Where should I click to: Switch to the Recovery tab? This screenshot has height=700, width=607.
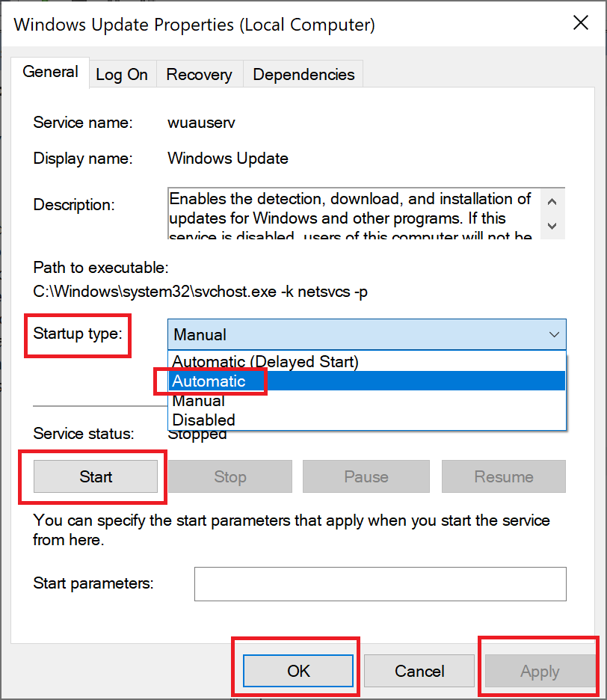coord(199,75)
